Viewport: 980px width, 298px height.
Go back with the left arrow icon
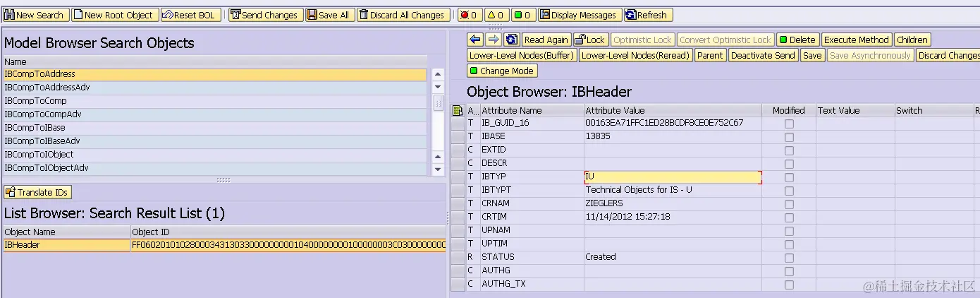click(x=475, y=40)
